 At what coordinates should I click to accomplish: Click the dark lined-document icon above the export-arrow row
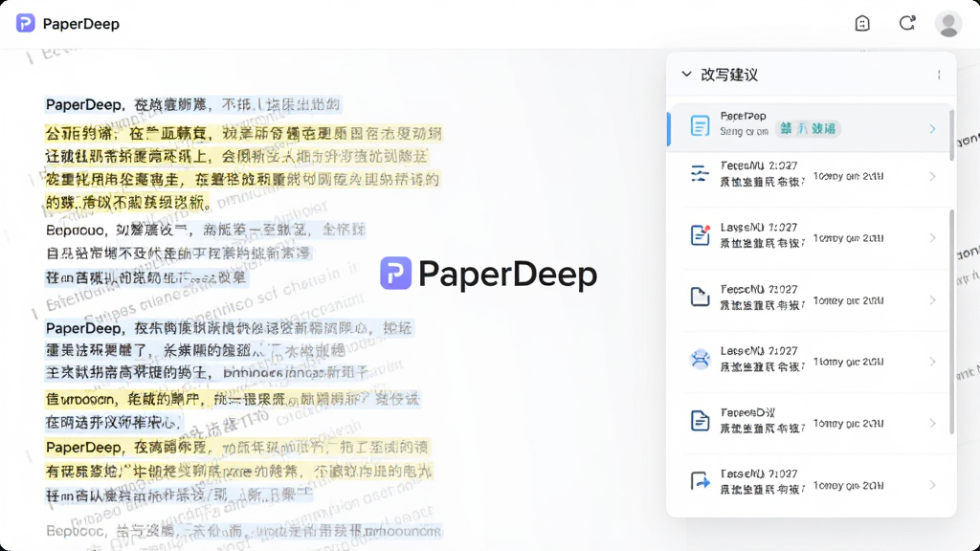(700, 421)
